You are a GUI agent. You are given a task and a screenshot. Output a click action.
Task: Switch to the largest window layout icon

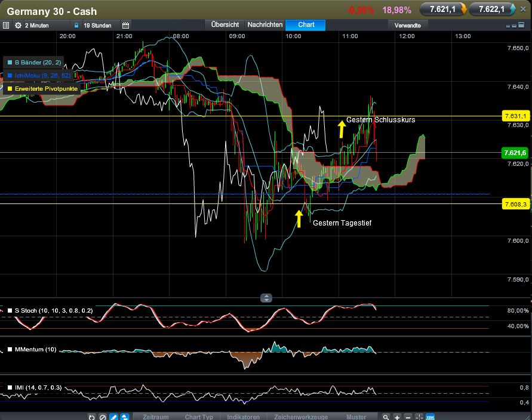(x=521, y=25)
